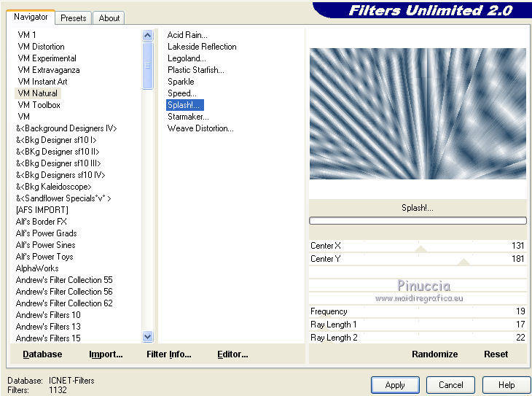Reset the filter settings

tap(496, 354)
